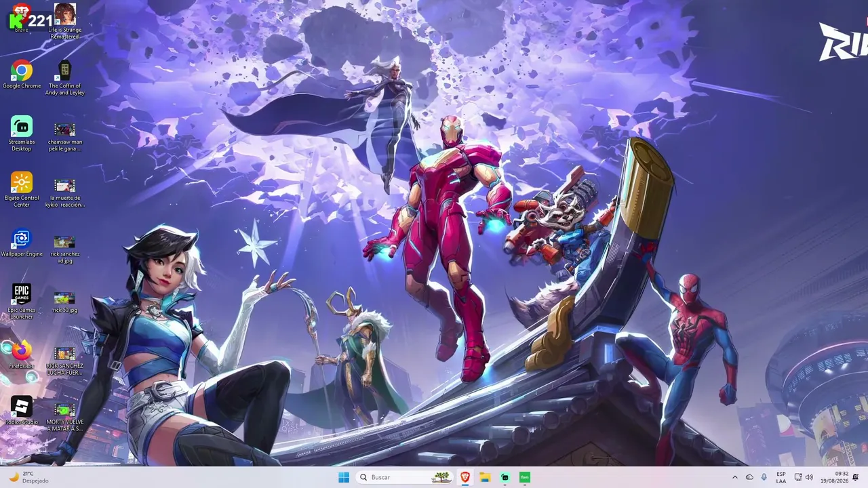Expand the hidden system tray icons

coord(734,477)
